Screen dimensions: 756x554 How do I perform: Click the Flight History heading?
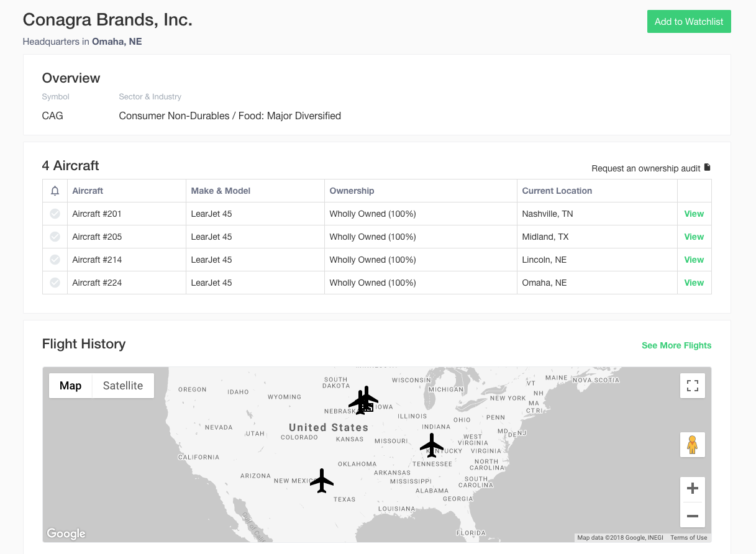84,344
